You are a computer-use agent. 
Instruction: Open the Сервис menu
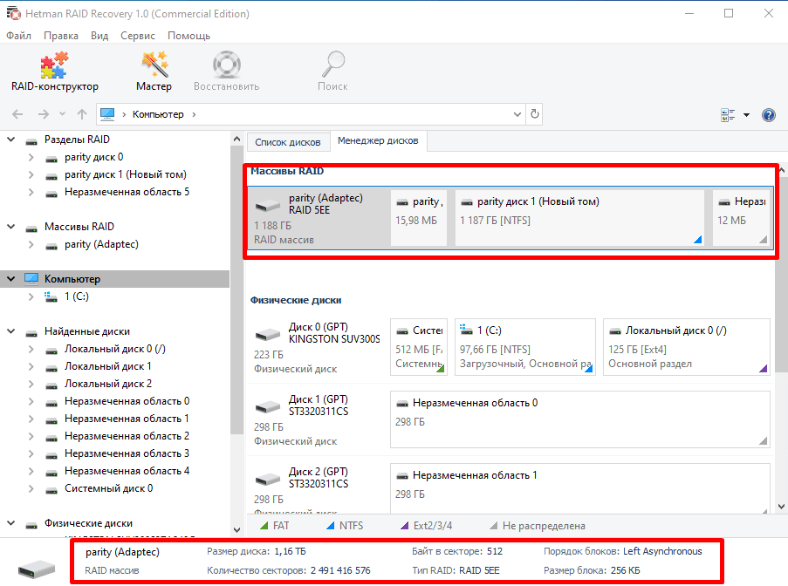138,36
